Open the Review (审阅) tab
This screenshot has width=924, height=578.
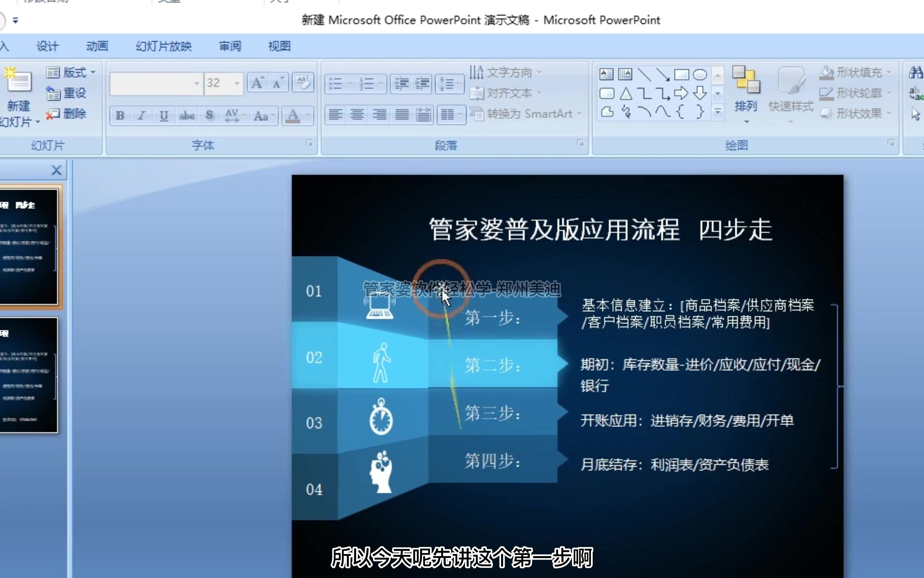[230, 46]
